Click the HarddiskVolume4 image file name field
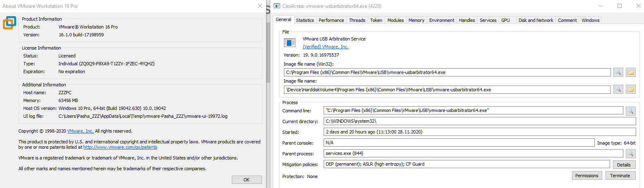 447,89
